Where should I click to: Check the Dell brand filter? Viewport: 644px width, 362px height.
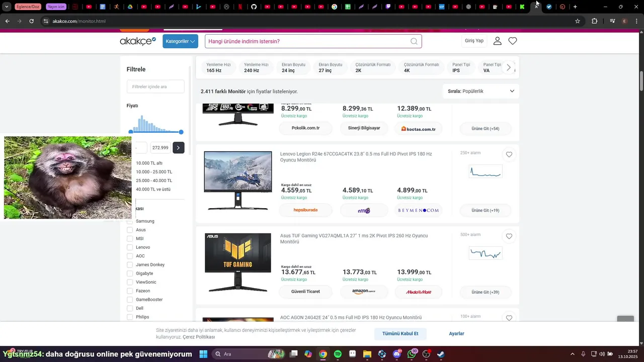point(130,308)
